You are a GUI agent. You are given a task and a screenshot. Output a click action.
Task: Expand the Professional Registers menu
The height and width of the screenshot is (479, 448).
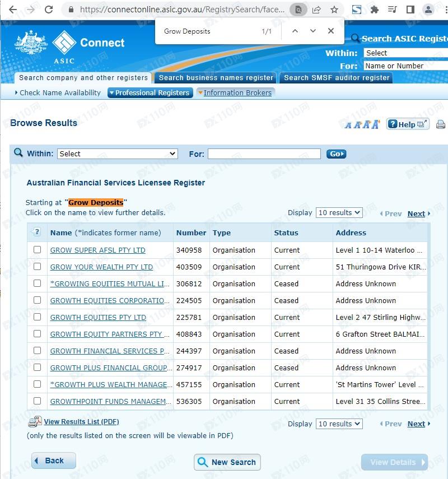point(150,93)
